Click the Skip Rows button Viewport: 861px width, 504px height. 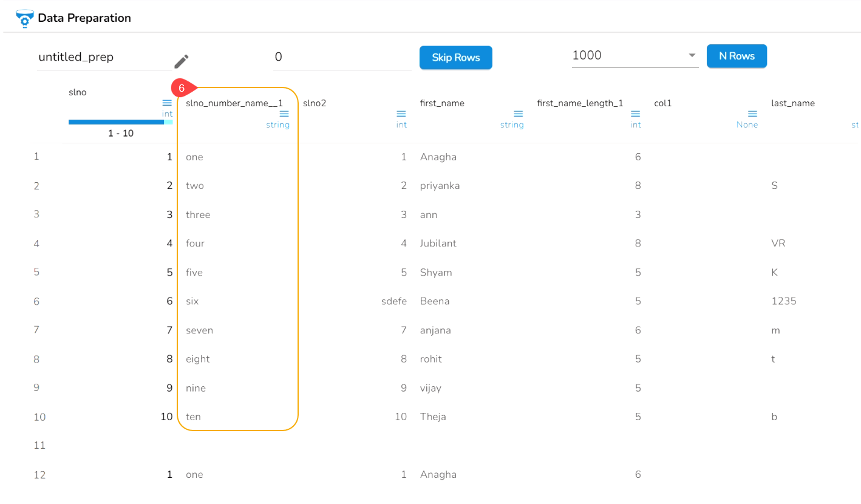[x=455, y=58]
